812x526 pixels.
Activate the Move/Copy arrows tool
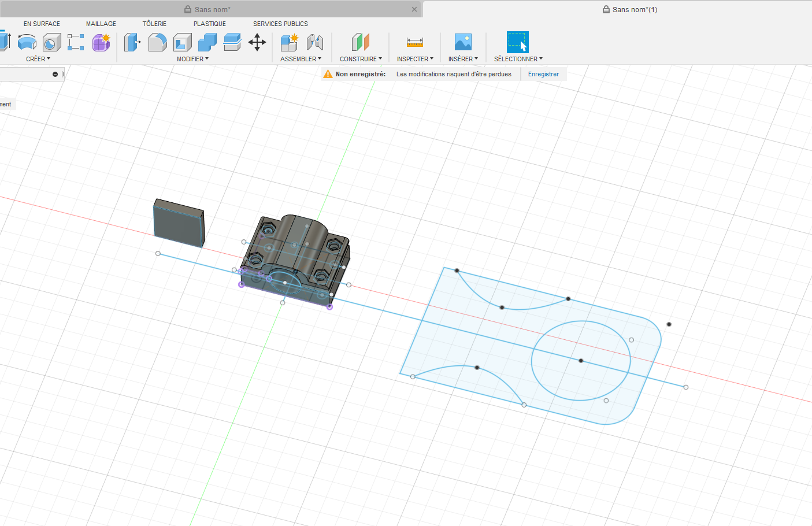tap(257, 42)
